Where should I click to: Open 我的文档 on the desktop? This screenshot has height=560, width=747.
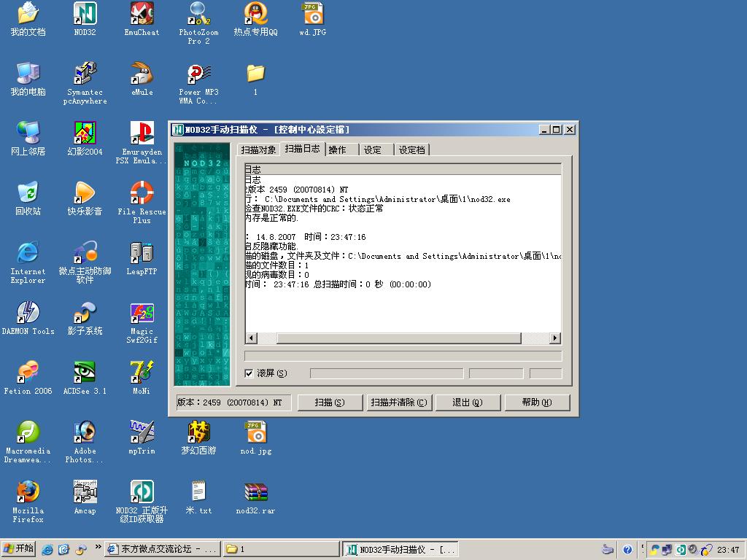pyautogui.click(x=28, y=19)
